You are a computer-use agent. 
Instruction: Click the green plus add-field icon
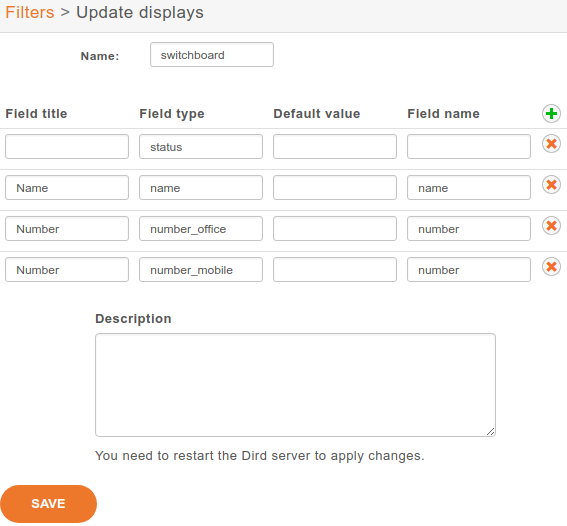(x=551, y=114)
